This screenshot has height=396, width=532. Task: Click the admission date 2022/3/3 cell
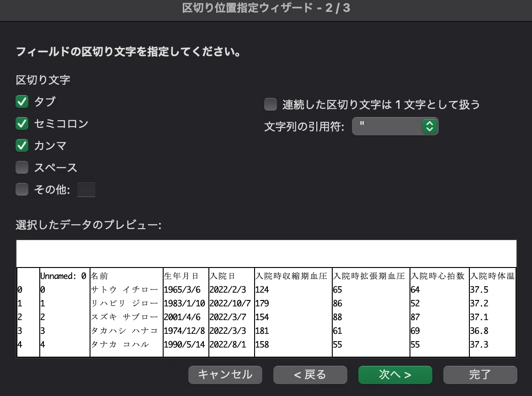228,331
